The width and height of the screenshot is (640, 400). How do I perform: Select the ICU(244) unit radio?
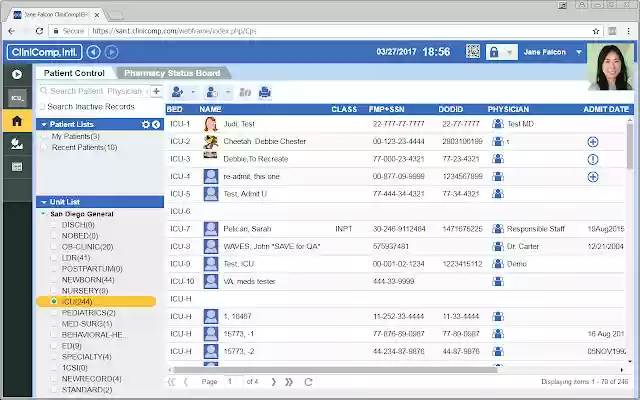[x=54, y=302]
